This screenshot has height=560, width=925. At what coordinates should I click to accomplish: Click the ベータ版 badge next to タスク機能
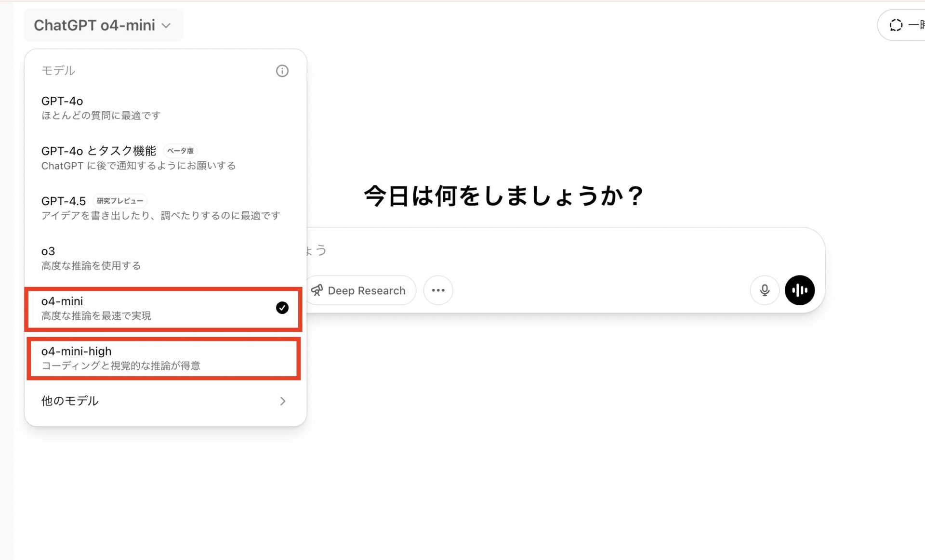click(x=180, y=151)
